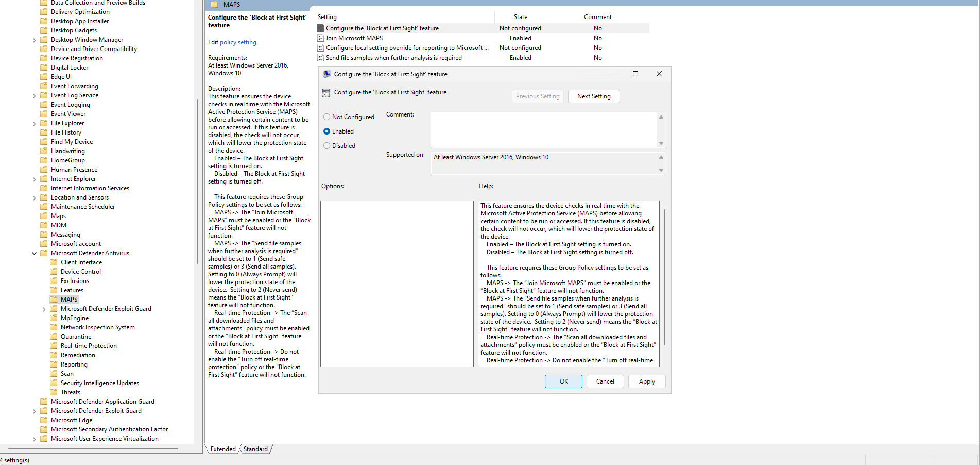Maximize the Block at First Sight dialog
980x465 pixels.
(x=635, y=74)
